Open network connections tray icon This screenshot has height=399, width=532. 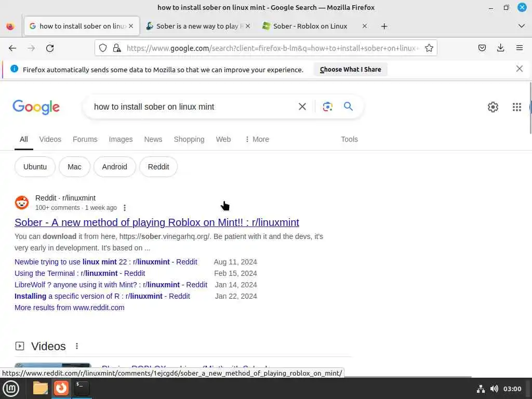481,389
